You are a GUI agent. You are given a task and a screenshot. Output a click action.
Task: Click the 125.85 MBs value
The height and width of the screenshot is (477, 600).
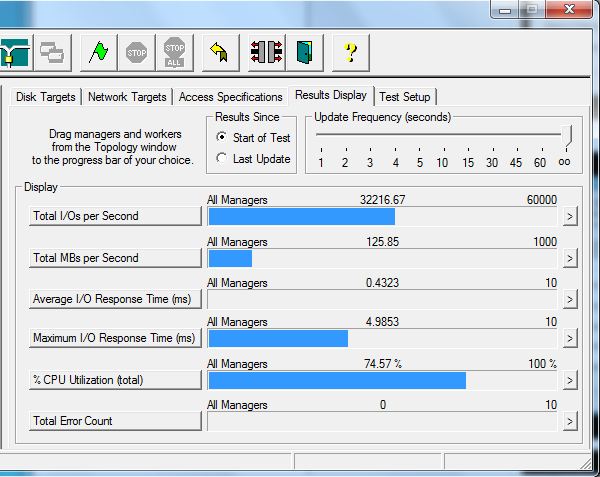click(382, 242)
